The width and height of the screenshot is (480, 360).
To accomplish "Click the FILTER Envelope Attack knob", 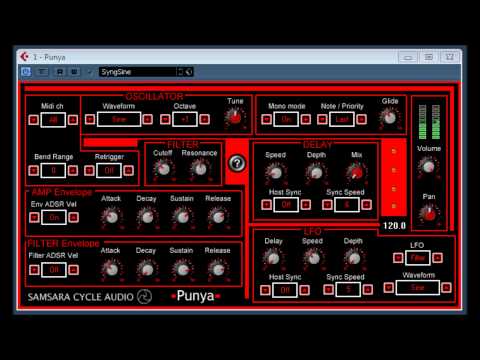I will click(111, 269).
